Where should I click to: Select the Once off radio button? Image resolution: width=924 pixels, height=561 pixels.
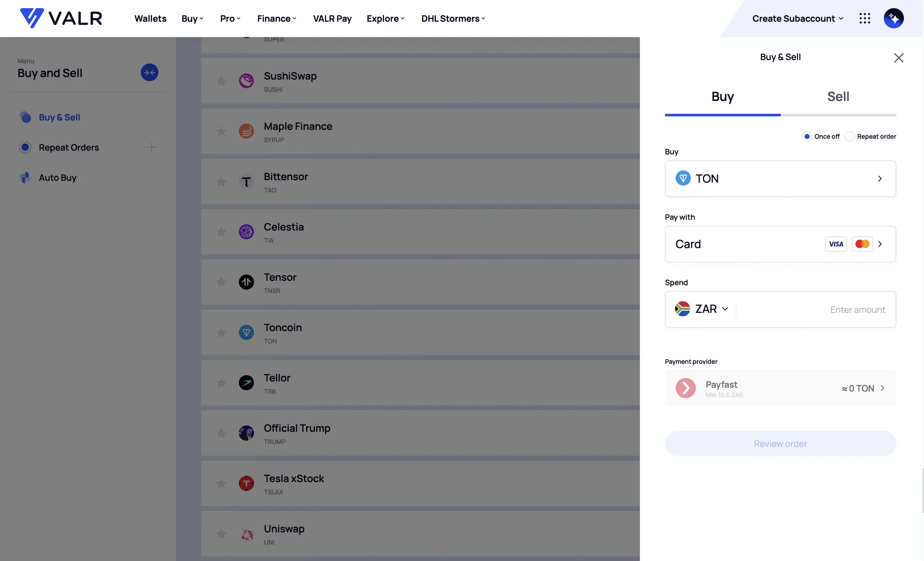(x=806, y=136)
